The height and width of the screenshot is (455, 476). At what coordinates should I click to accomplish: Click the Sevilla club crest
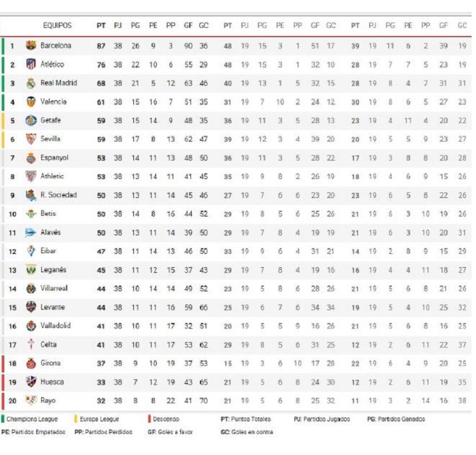[x=30, y=139]
